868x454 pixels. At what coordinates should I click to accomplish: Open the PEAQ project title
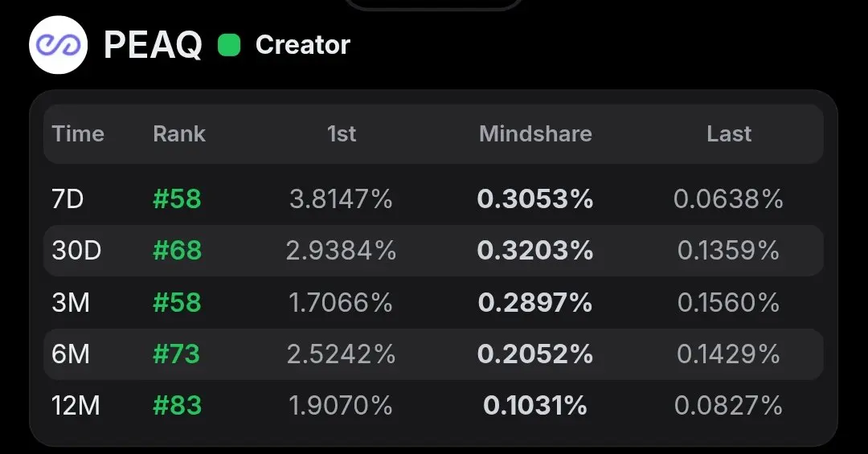click(x=153, y=45)
